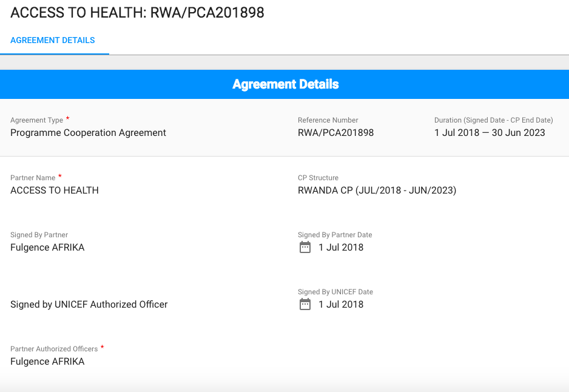Click the Agreement Type label

click(x=36, y=120)
